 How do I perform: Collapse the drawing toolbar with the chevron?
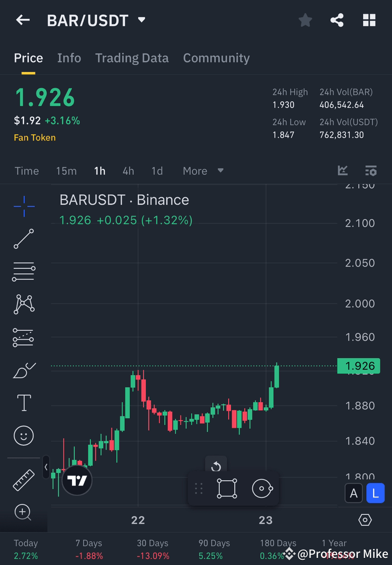pos(45,468)
